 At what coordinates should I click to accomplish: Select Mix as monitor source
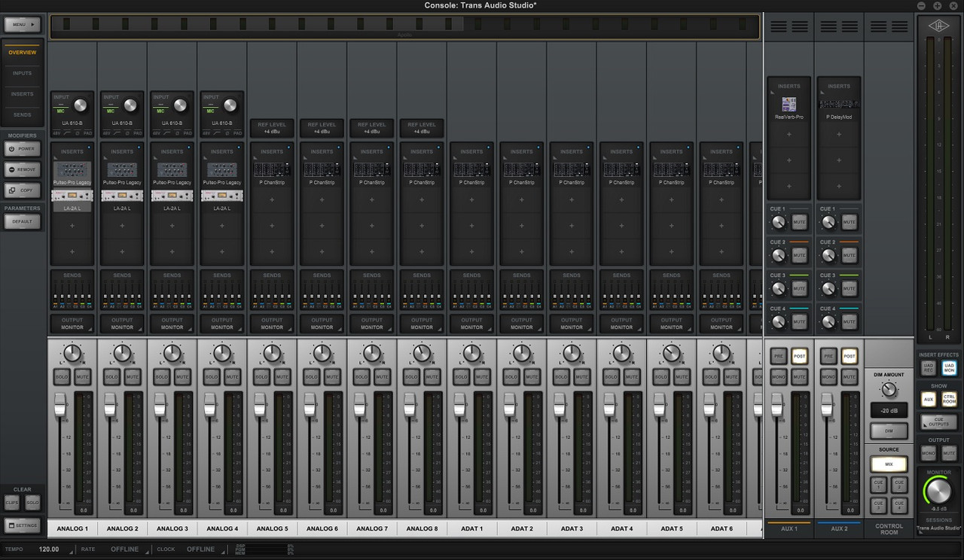(889, 464)
